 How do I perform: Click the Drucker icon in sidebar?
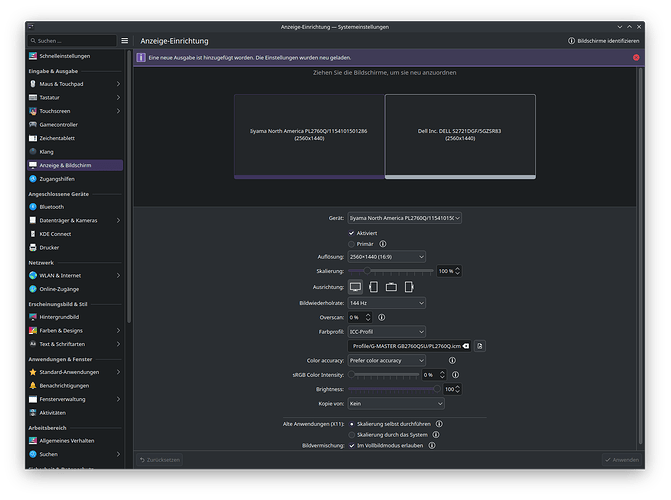[x=33, y=247]
